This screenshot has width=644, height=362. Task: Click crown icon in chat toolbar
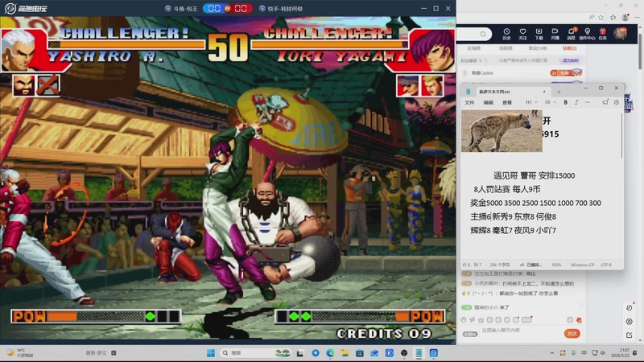click(x=481, y=319)
